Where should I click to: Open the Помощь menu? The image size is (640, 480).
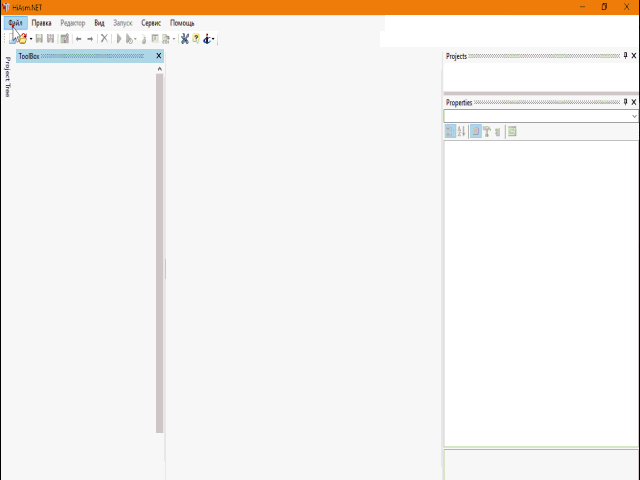coord(182,22)
